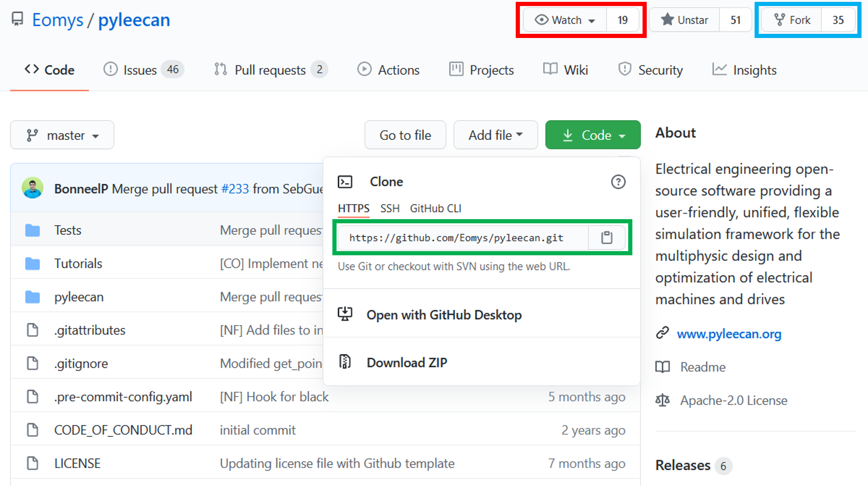Screen dimensions: 868x486
Task: Click '2 years ago' timestamp
Action: point(593,430)
